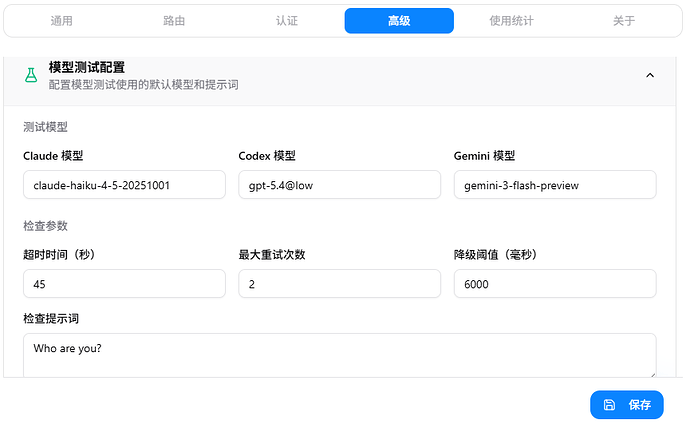Click inside the 检查提示词 text area
The height and width of the screenshot is (427, 690).
tap(339, 355)
